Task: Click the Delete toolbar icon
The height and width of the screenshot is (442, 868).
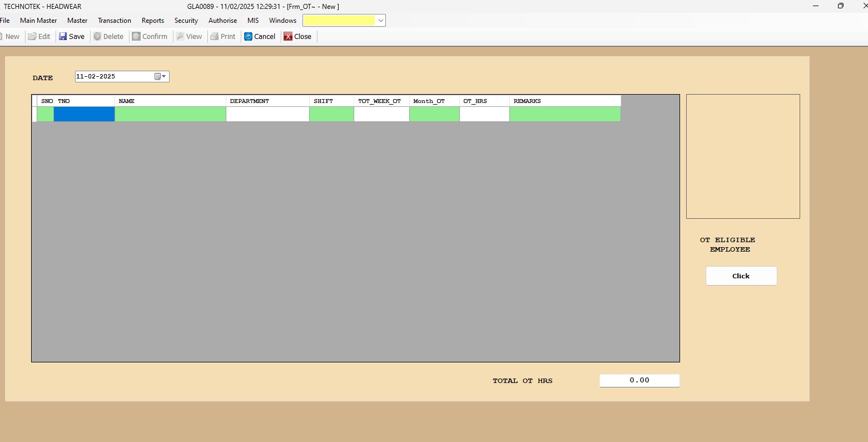Action: point(98,37)
